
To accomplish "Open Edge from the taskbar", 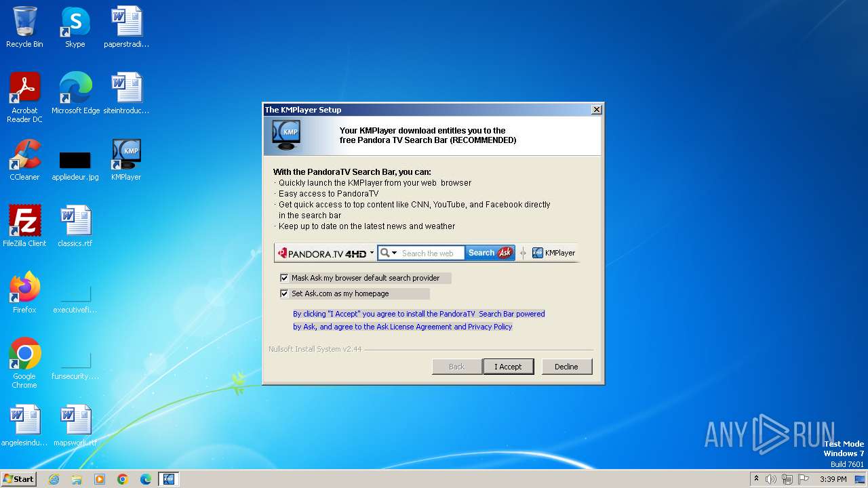I will [146, 479].
